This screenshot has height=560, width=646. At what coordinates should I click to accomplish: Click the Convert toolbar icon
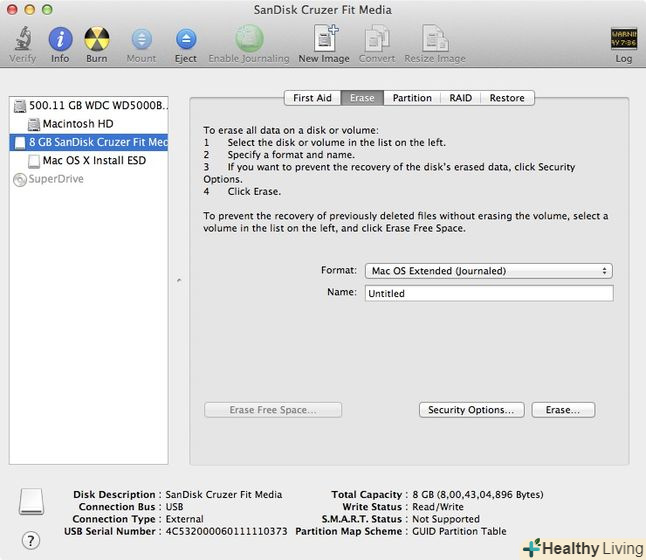tap(377, 38)
